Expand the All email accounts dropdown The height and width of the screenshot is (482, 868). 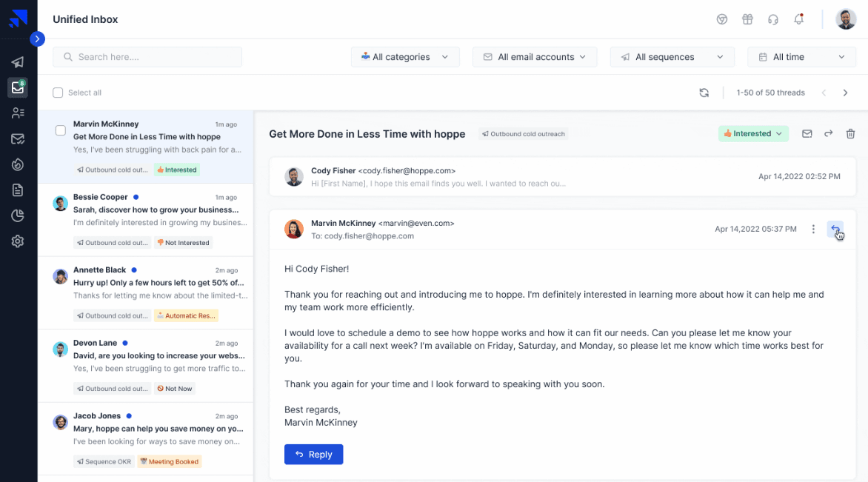click(535, 57)
